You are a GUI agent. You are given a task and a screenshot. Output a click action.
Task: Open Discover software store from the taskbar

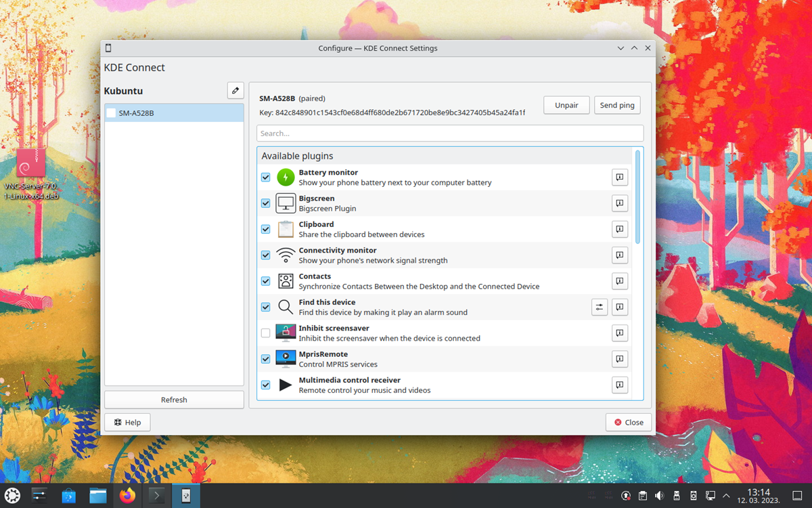coord(69,496)
